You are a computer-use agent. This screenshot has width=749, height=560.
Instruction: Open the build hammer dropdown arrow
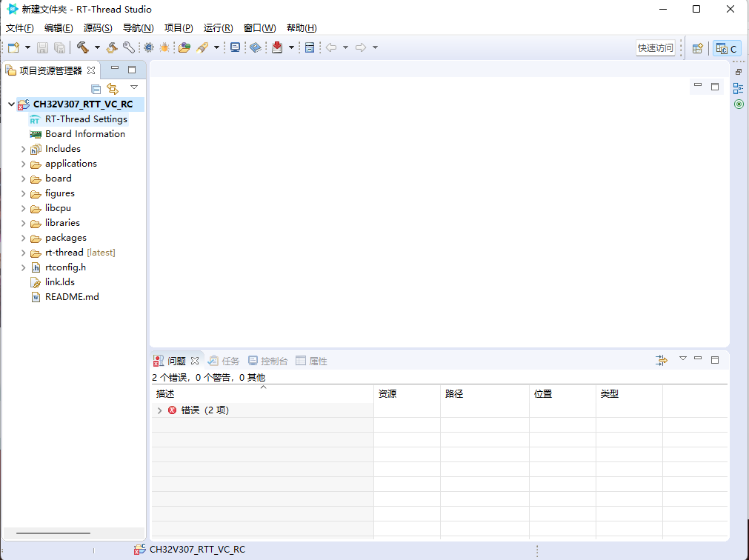97,47
